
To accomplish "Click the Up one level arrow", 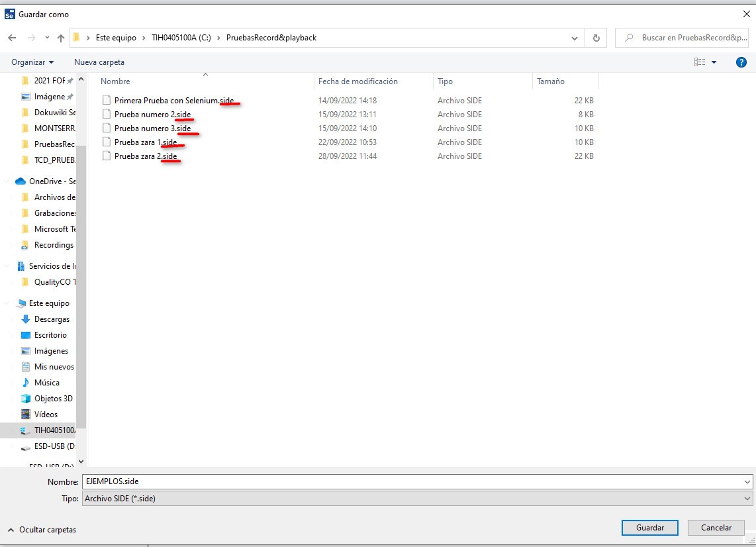I will click(61, 38).
